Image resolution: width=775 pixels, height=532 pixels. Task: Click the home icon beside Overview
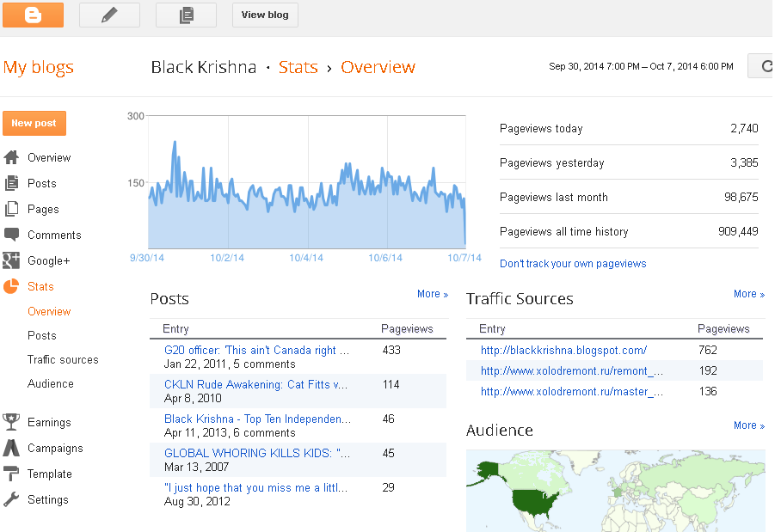click(11, 157)
